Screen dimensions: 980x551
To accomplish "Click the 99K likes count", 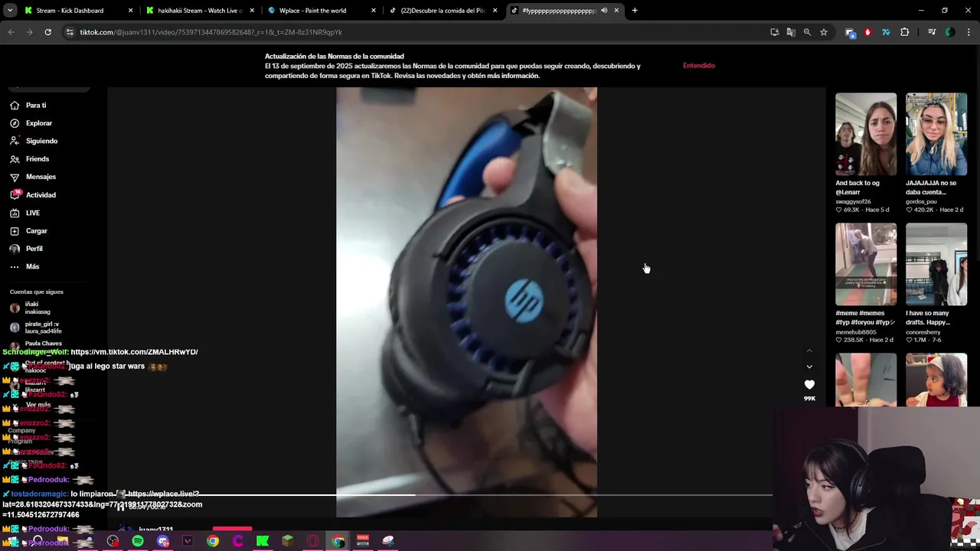I will pos(809,399).
